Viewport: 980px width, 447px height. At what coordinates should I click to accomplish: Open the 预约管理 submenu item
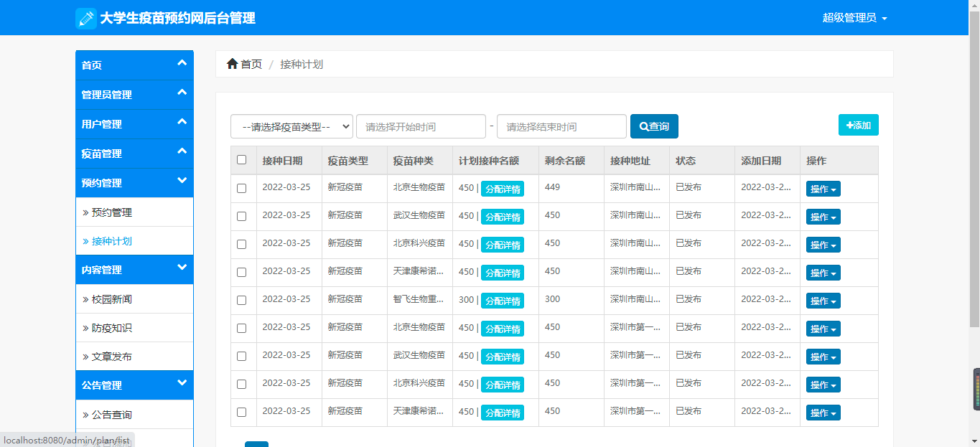(x=134, y=212)
